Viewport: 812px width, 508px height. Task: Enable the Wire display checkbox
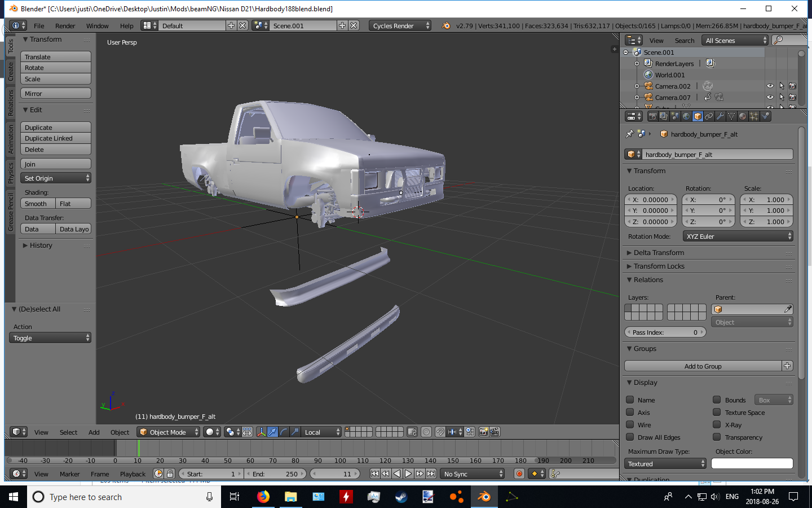pos(630,424)
